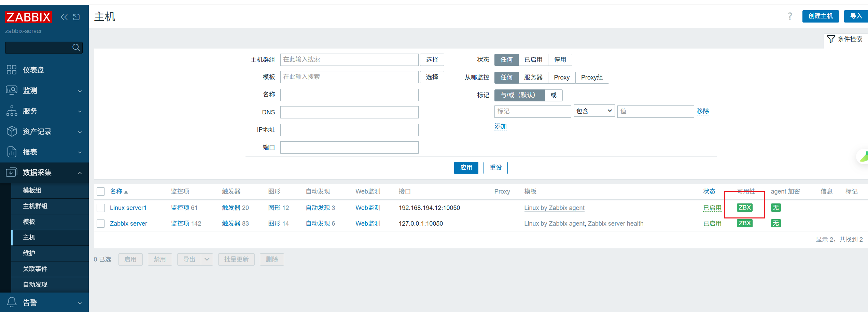868x312 pixels.
Task: Collapse the sidebar with double-chevron icon
Action: tap(64, 17)
